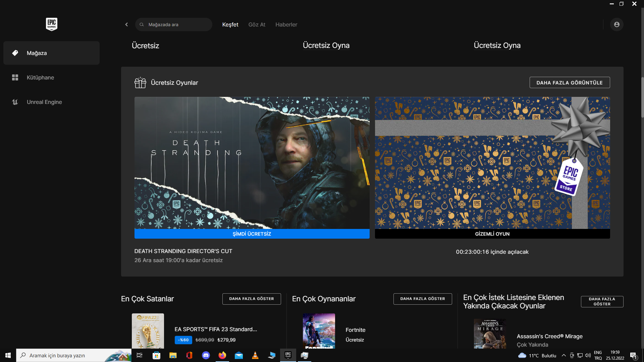Image resolution: width=644 pixels, height=362 pixels.
Task: Click the Epic Games Launcher taskbar icon
Action: [288, 355]
